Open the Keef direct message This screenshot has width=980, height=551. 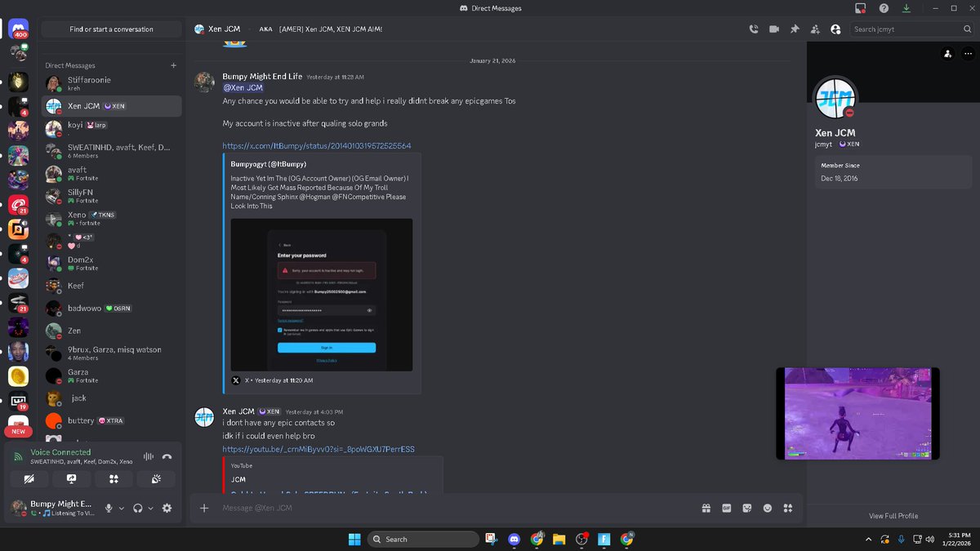tap(111, 286)
